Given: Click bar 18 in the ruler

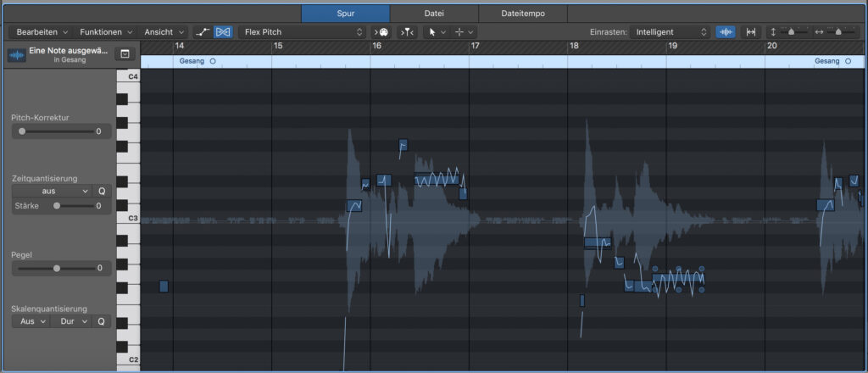Looking at the screenshot, I should coord(574,46).
